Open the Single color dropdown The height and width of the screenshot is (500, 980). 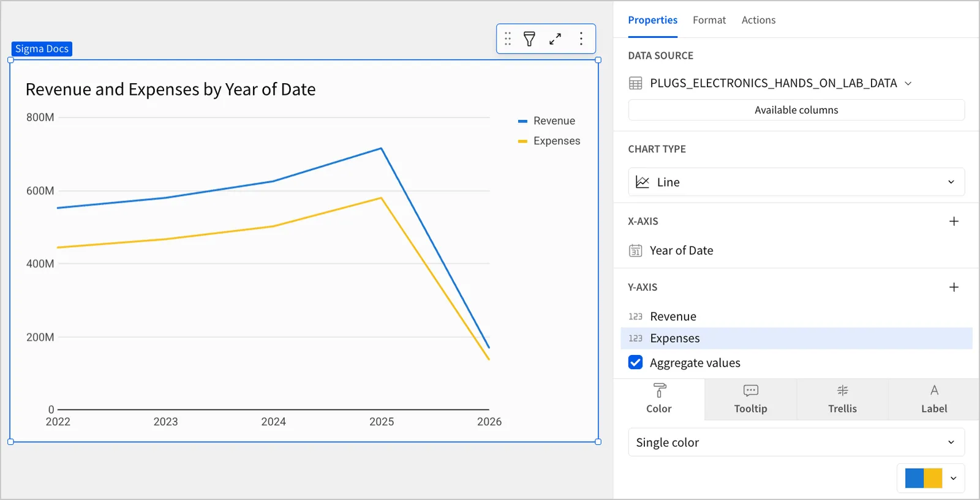(x=796, y=442)
